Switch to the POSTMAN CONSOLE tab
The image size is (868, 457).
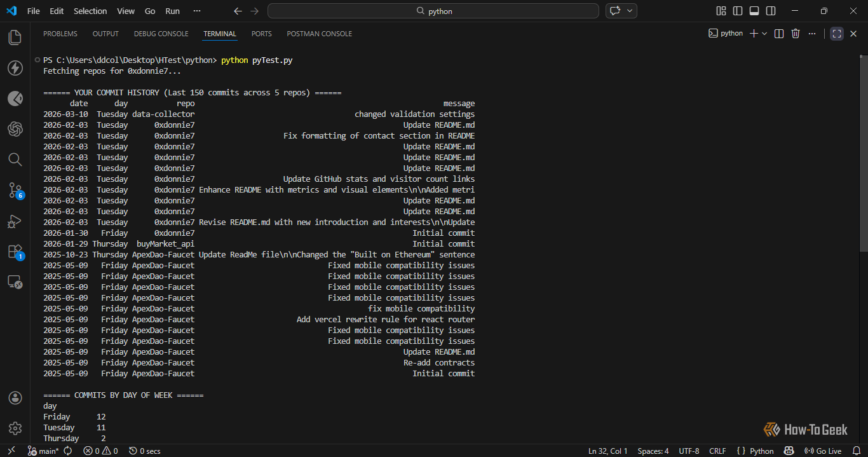pos(319,34)
